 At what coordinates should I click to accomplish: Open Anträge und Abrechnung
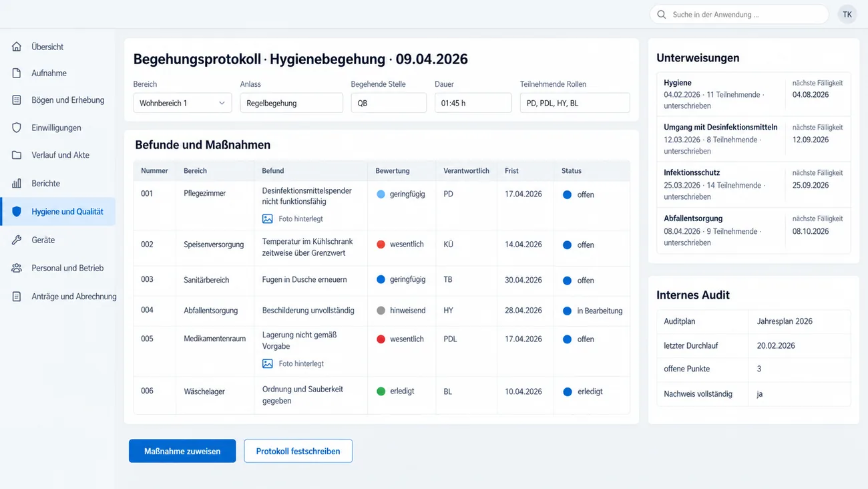(x=57, y=297)
